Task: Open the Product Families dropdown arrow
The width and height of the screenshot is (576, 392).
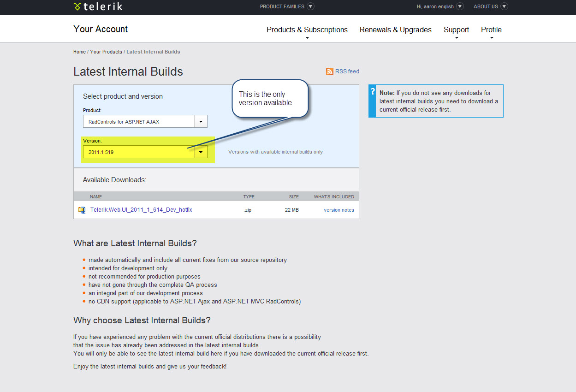Action: (310, 6)
